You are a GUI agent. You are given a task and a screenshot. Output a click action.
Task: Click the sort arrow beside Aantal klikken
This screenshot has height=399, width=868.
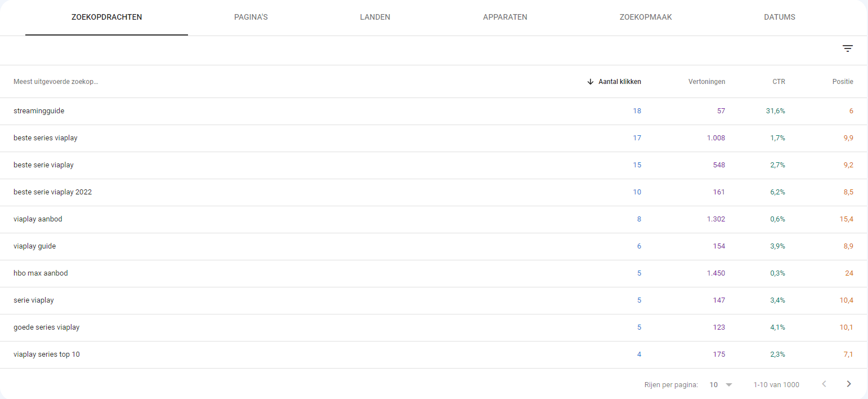tap(590, 82)
